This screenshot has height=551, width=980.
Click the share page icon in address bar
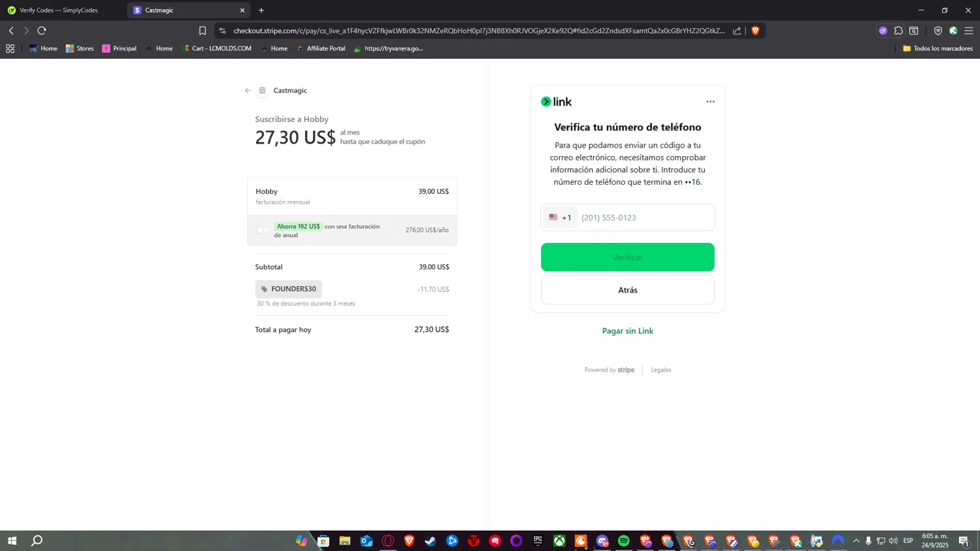737,31
